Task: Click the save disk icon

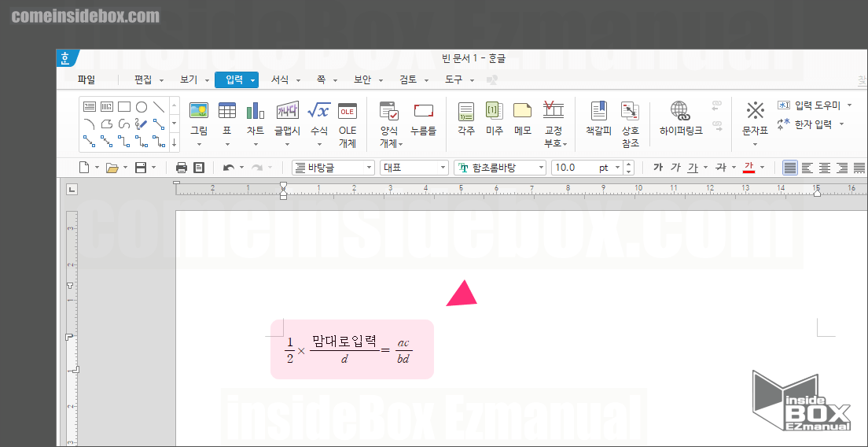Action: (x=142, y=168)
